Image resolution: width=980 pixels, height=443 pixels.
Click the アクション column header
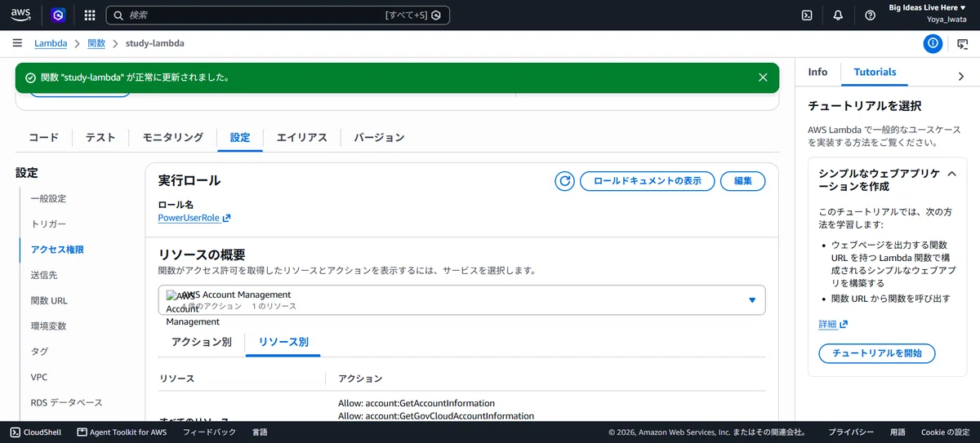[360, 379]
